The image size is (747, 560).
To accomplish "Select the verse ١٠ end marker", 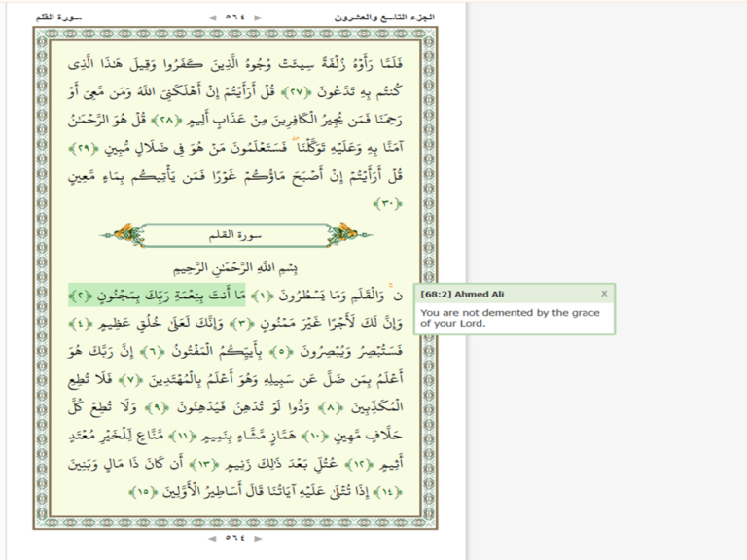I will [315, 436].
